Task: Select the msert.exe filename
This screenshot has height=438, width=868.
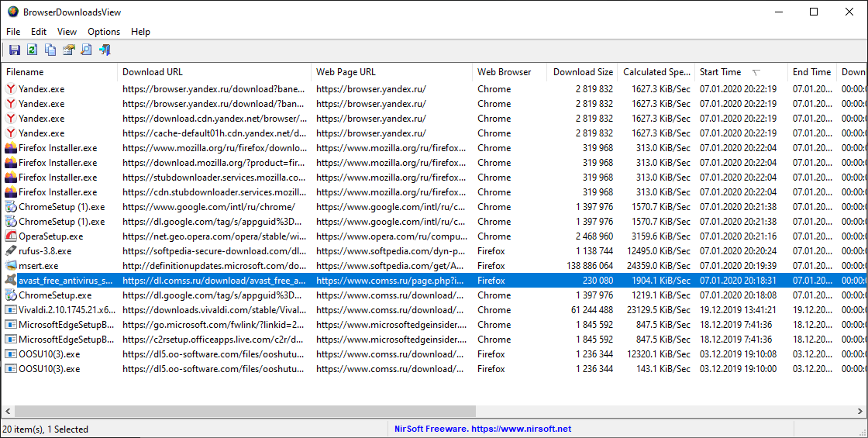Action: 39,266
